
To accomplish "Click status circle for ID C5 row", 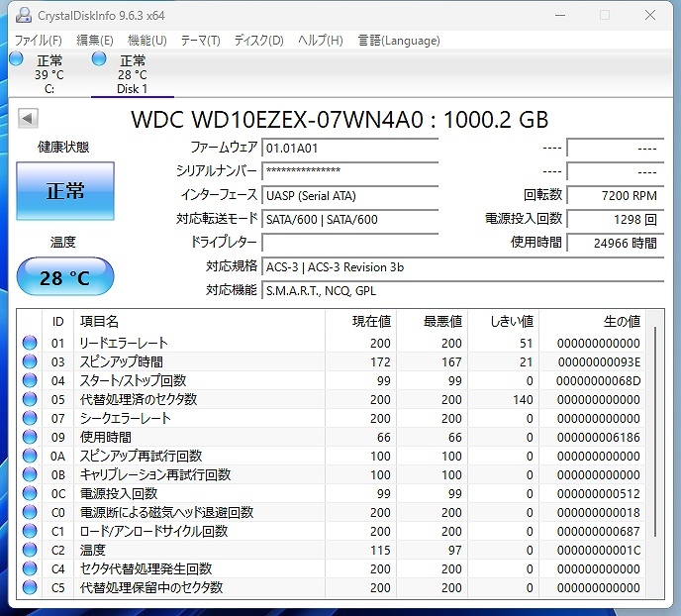I will pyautogui.click(x=30, y=587).
